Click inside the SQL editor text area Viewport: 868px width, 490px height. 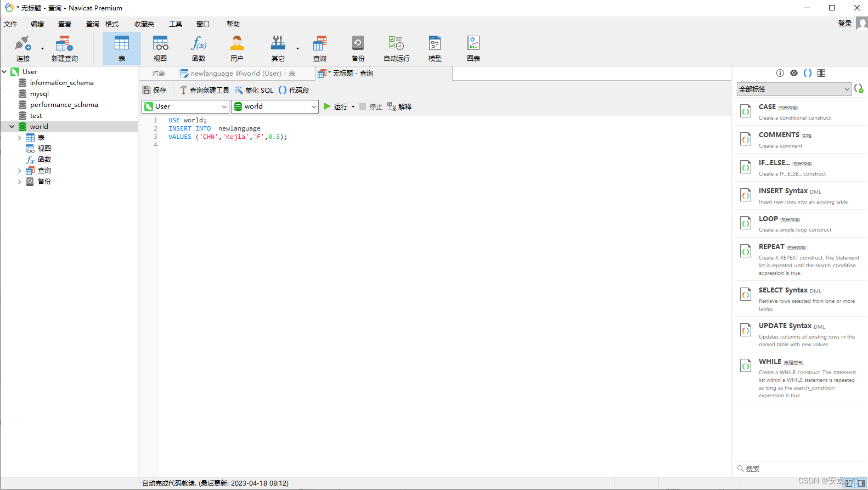(444, 296)
